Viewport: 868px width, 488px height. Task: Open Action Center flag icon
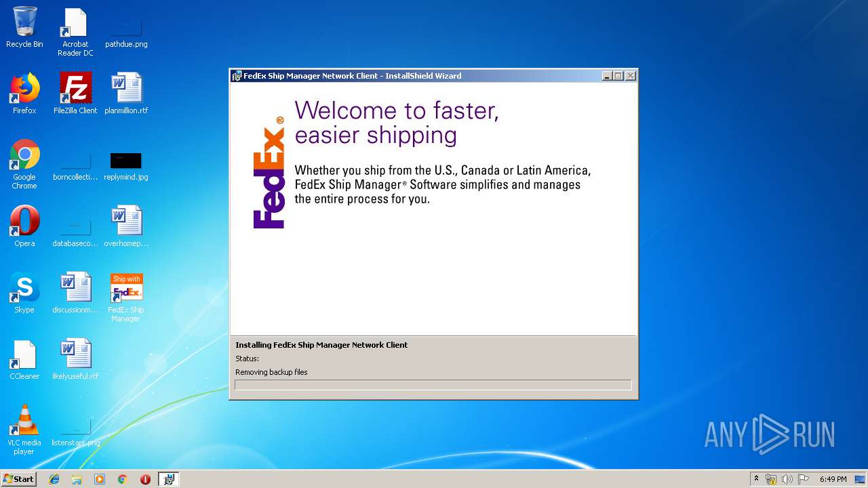point(804,479)
